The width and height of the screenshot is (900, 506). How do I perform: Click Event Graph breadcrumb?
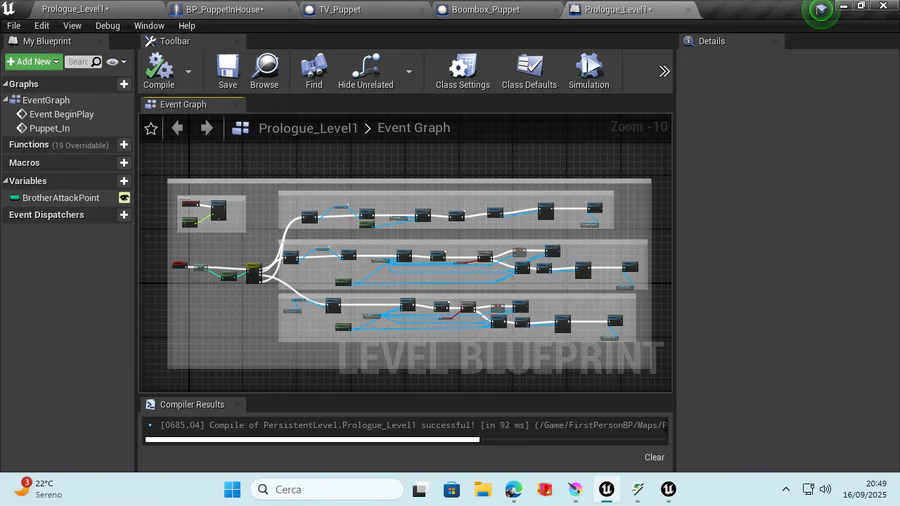coord(414,127)
